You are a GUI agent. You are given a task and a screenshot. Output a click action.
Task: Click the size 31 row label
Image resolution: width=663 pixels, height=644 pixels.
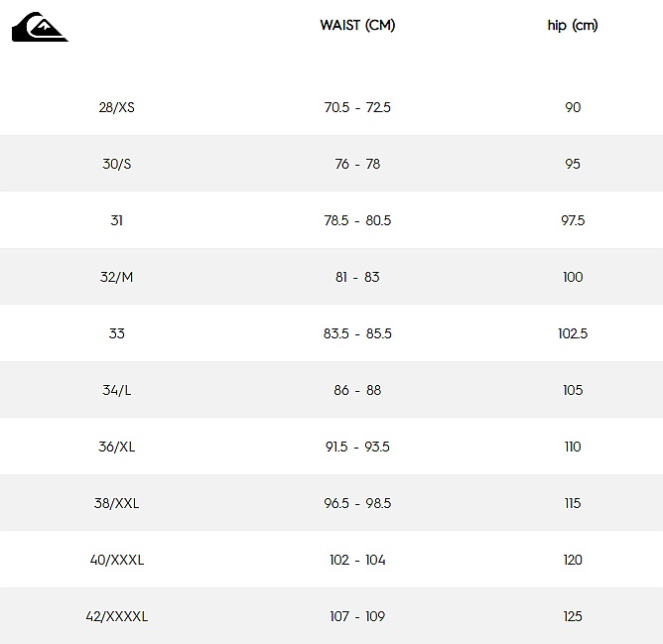116,220
